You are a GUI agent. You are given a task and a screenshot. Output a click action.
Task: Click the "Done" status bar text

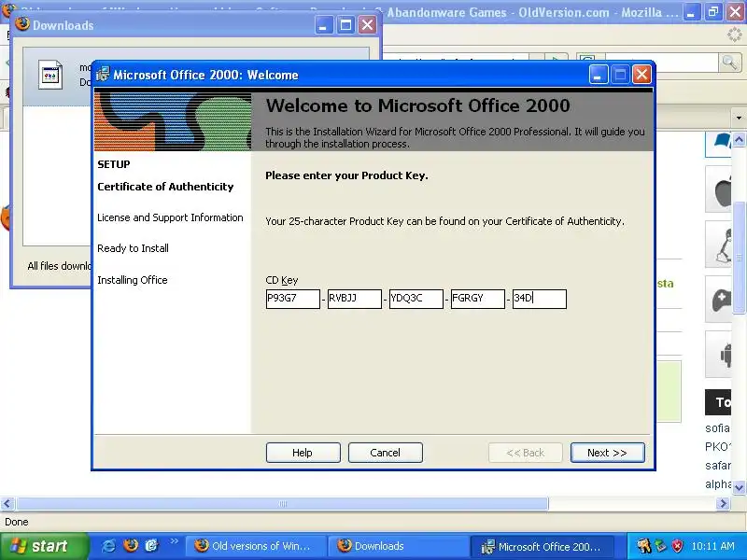[17, 522]
